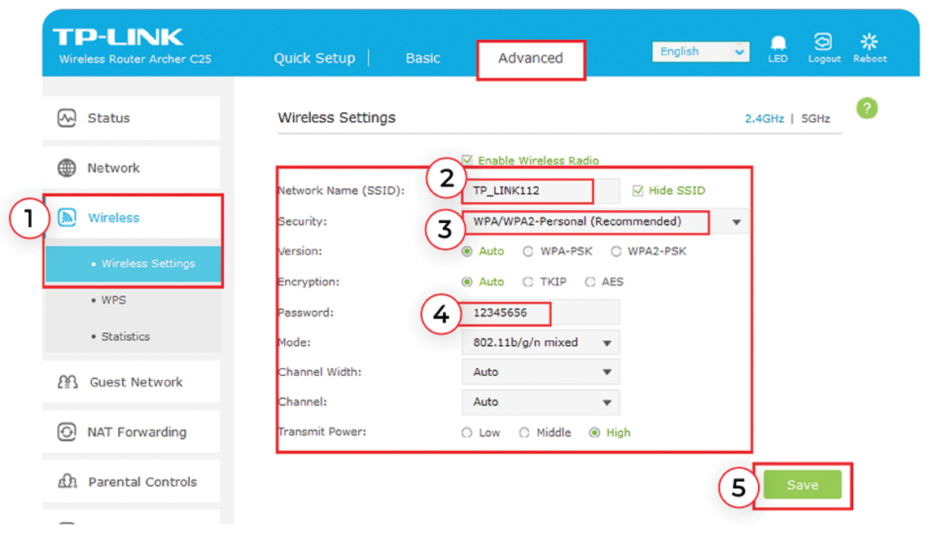Toggle the Hide SSID checkbox
This screenshot has width=928, height=560.
tap(637, 190)
